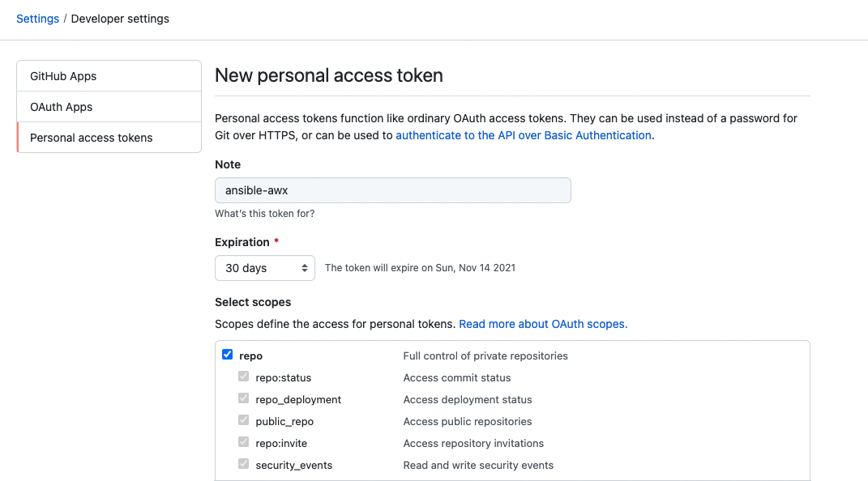Open the Expiration 30 days dropdown
The height and width of the screenshot is (481, 868).
click(265, 268)
